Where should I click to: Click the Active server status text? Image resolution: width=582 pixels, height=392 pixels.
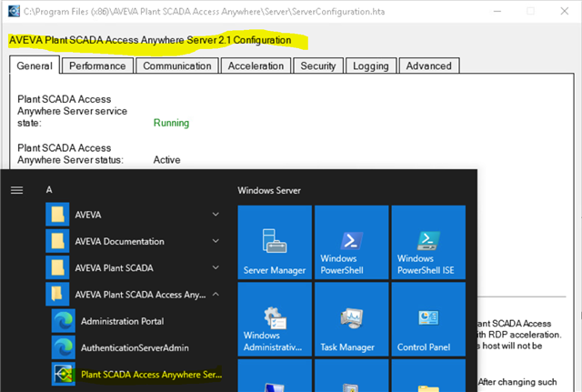coord(167,160)
